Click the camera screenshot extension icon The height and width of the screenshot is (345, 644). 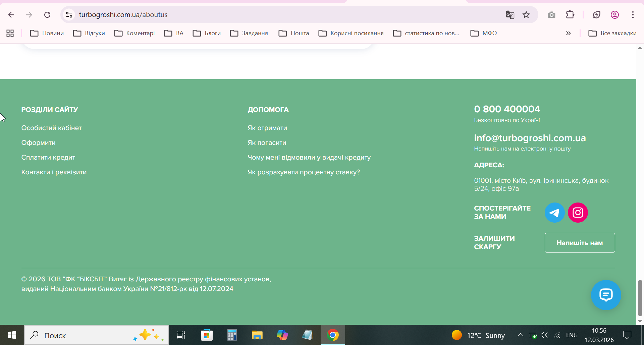(551, 15)
